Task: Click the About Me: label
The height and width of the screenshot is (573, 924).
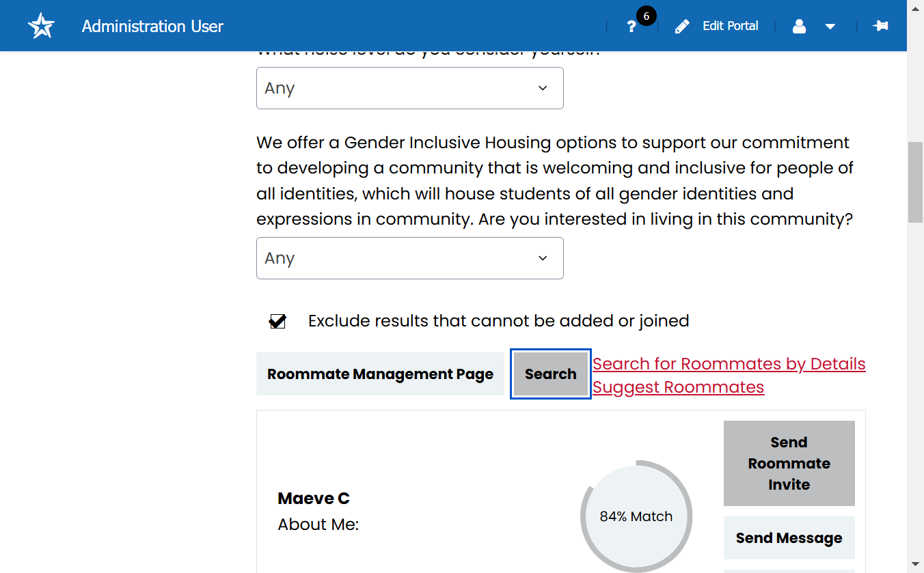Action: tap(318, 525)
